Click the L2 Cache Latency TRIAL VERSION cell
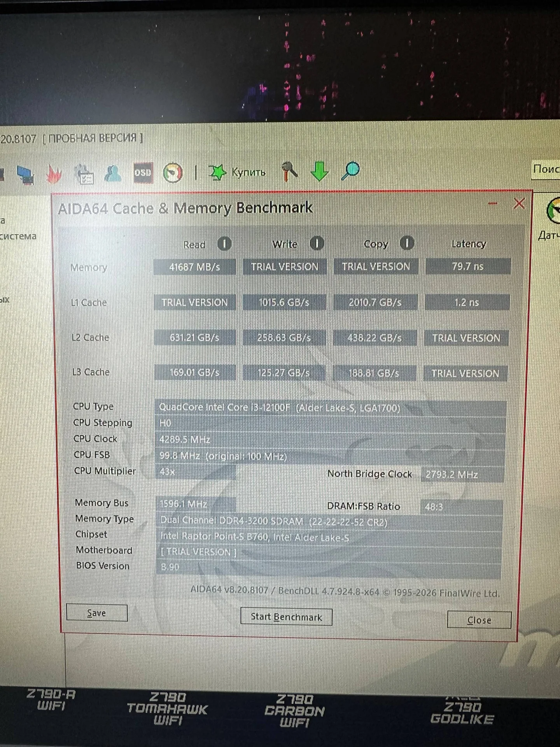This screenshot has height=747, width=560. coord(466,338)
